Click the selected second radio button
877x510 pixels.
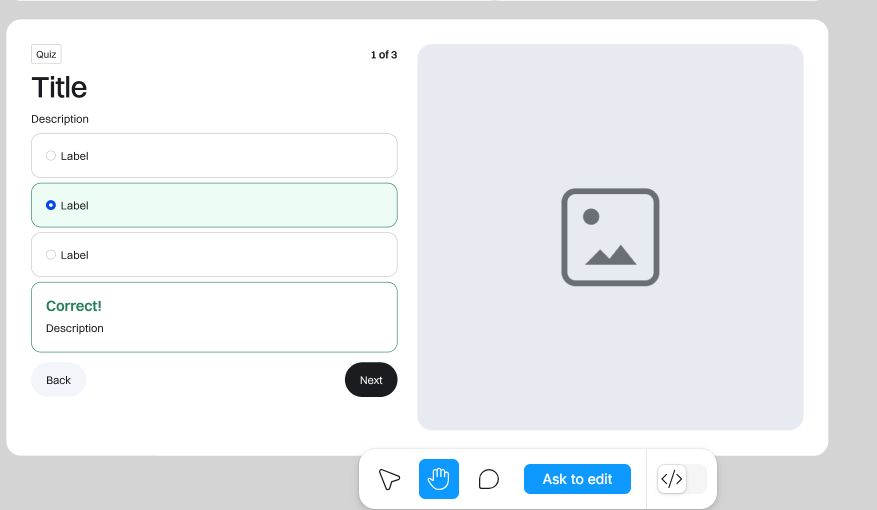pyautogui.click(x=51, y=205)
